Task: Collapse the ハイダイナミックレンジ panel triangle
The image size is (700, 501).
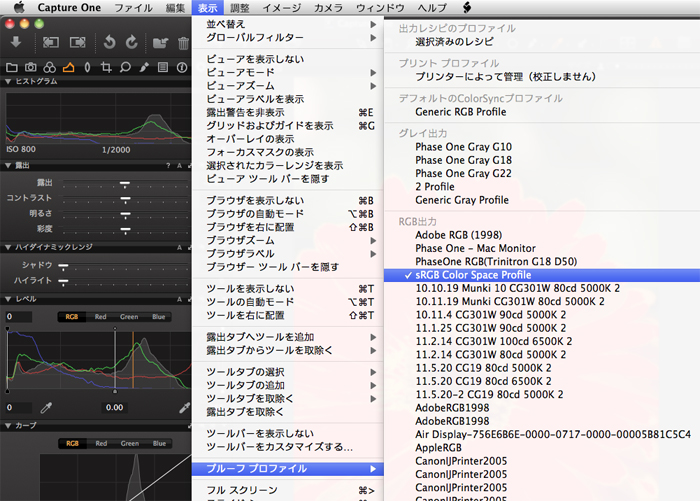Action: (8, 247)
